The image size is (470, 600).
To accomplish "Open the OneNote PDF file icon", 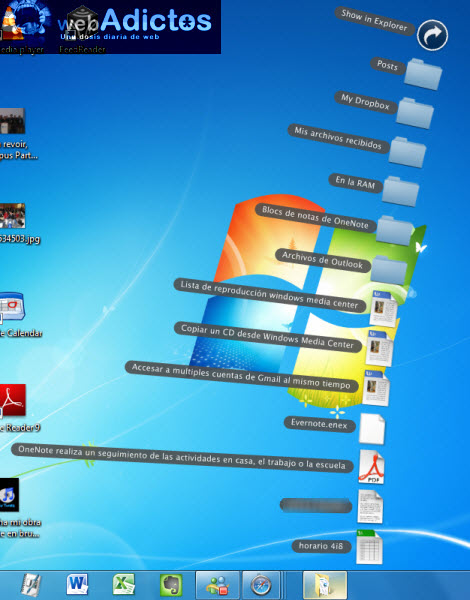I will pos(371,467).
